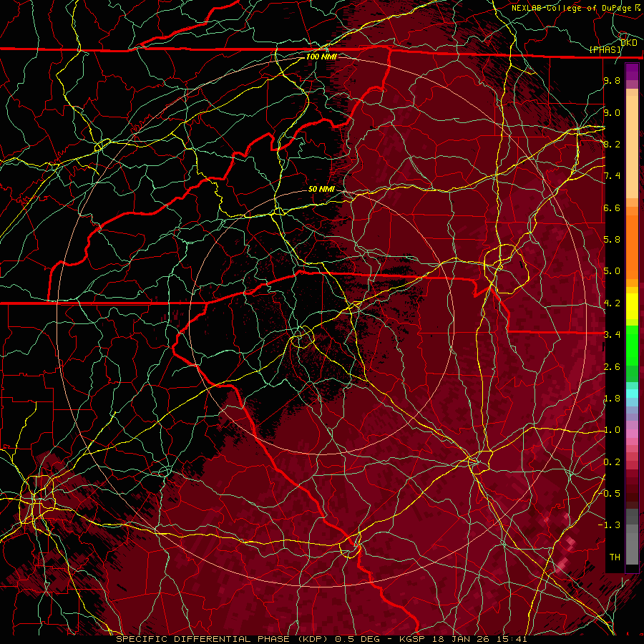
Task: Click the 50 NMI range ring label
Action: coord(321,189)
